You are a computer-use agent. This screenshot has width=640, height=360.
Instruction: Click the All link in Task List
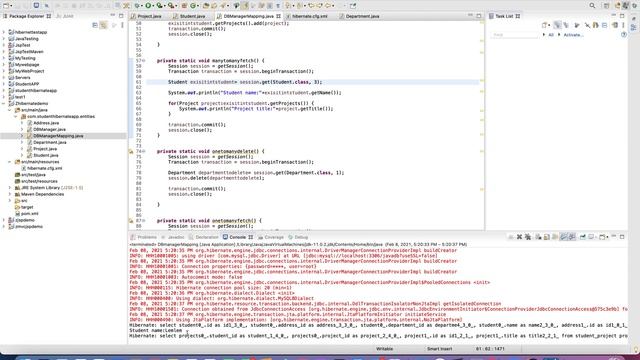pos(551,35)
